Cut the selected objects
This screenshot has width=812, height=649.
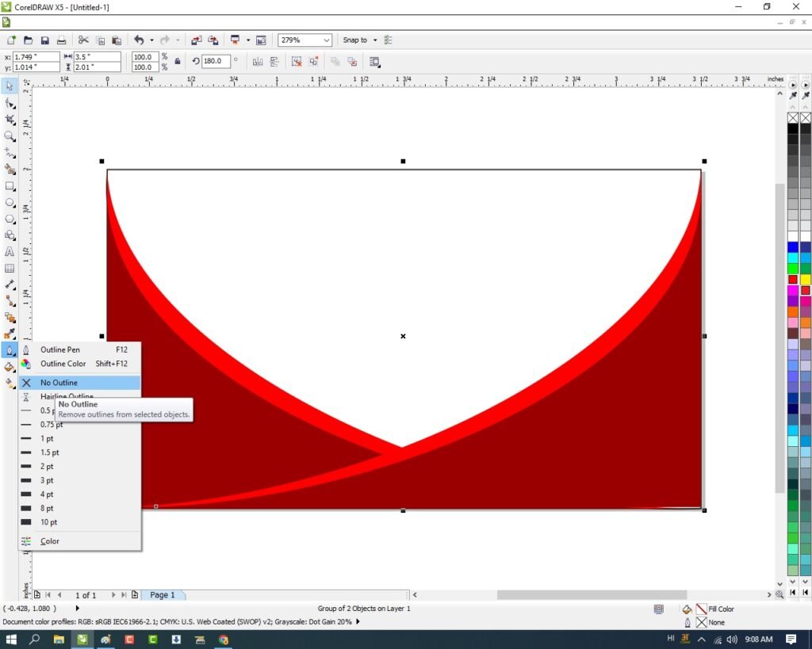pos(82,40)
